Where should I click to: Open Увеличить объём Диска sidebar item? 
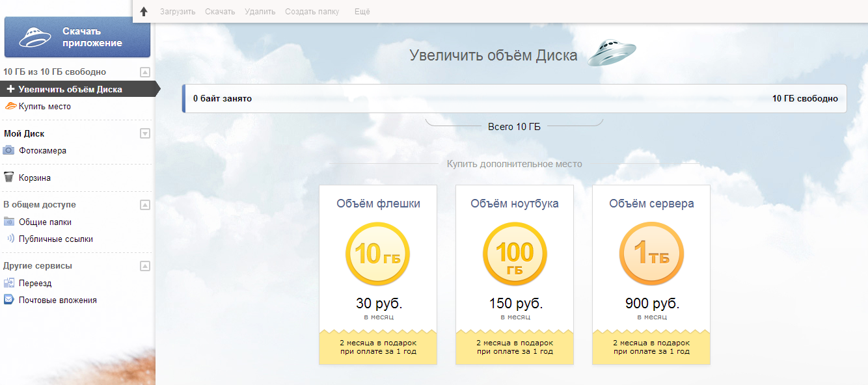(70, 89)
